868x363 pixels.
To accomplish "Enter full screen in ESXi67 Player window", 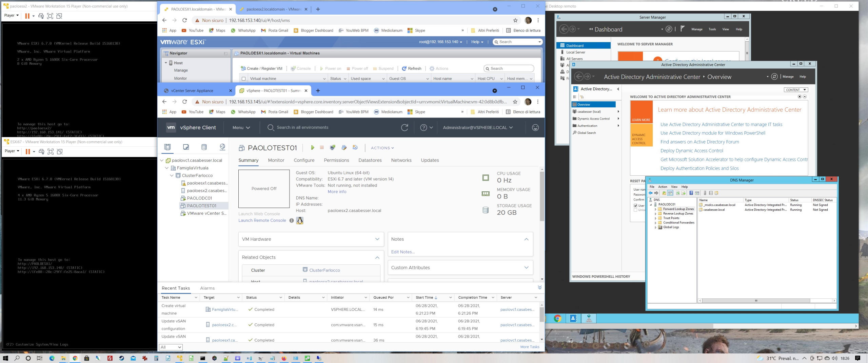I will point(51,151).
